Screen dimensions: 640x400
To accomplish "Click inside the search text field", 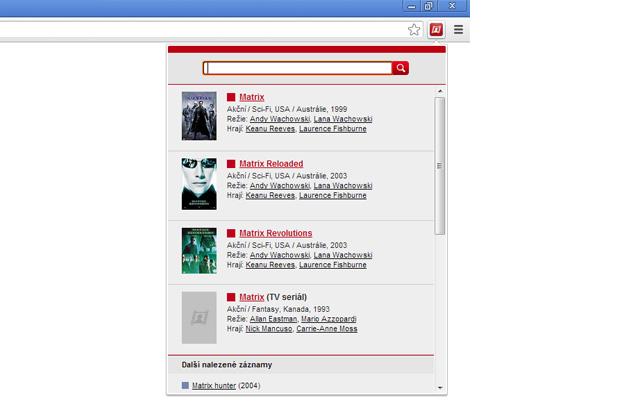I will click(298, 68).
